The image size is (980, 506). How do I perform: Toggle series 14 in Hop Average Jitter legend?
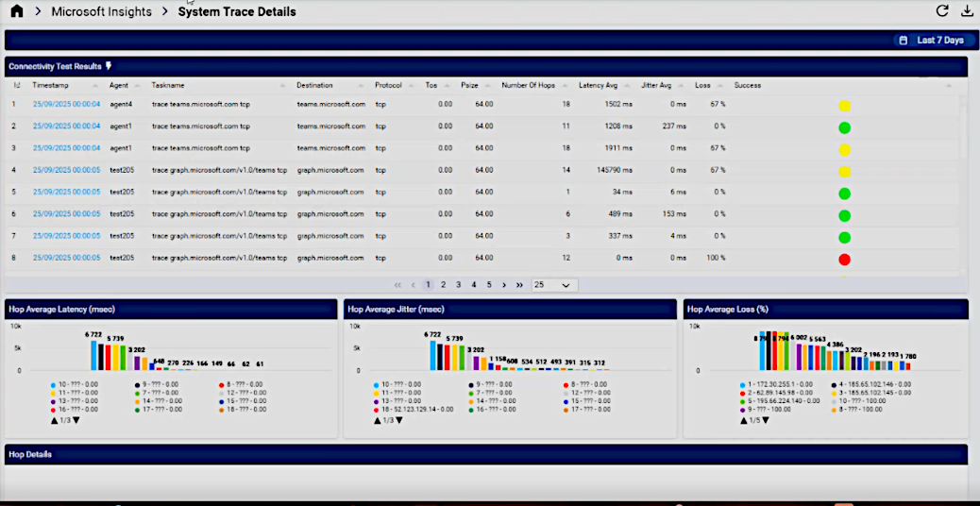pyautogui.click(x=493, y=401)
